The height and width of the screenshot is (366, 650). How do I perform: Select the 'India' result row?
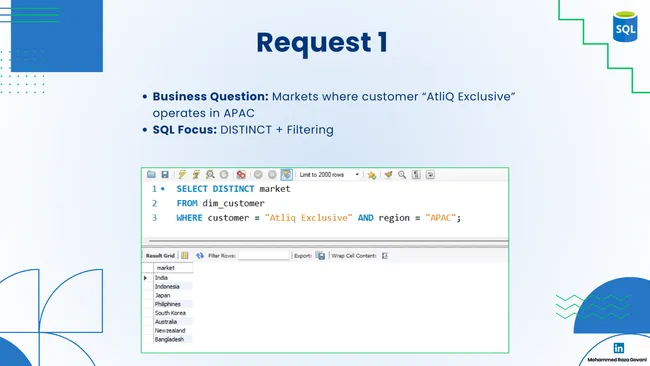click(173, 278)
